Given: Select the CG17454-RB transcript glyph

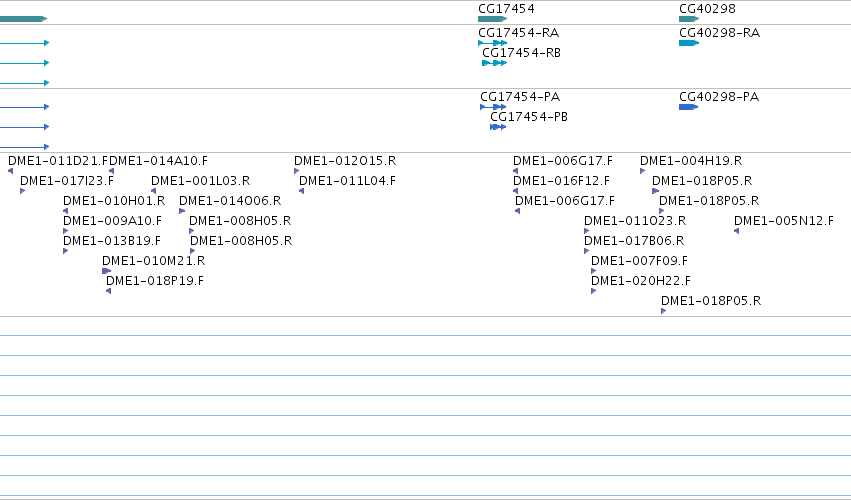Looking at the screenshot, I should tap(494, 63).
